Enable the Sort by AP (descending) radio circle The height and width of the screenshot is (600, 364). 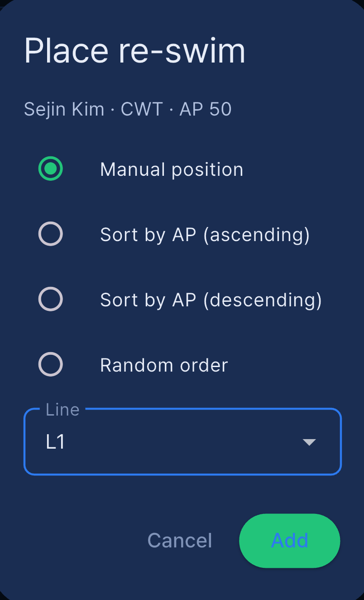(50, 299)
